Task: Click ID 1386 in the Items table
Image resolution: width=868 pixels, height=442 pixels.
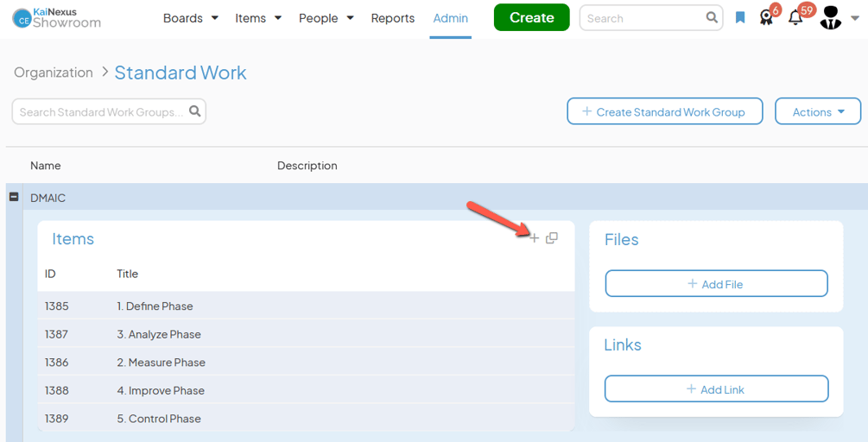Action: [56, 363]
